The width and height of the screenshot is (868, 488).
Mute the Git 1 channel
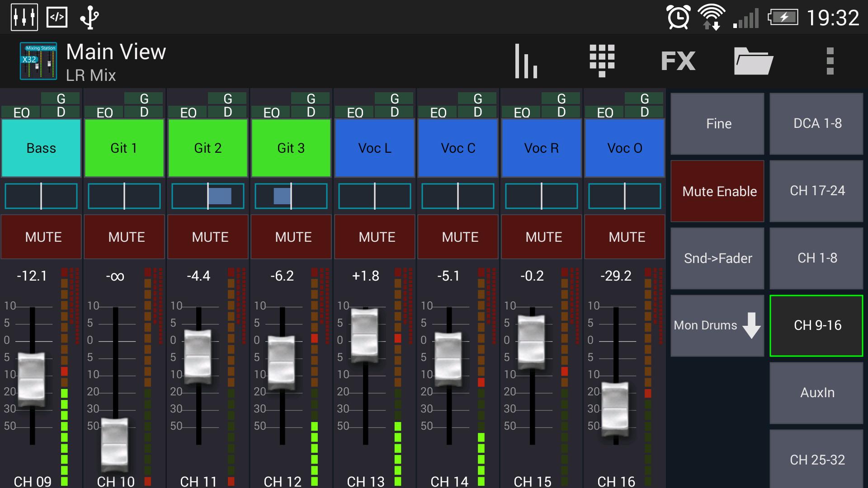tap(124, 236)
